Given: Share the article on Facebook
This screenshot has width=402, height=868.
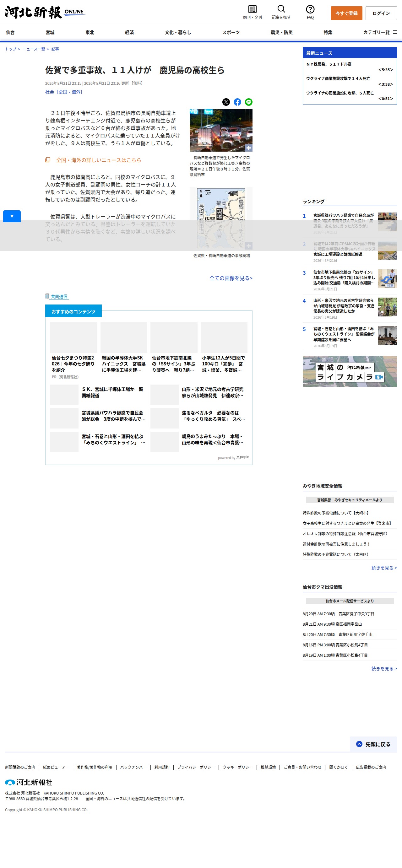Looking at the screenshot, I should pyautogui.click(x=237, y=102).
